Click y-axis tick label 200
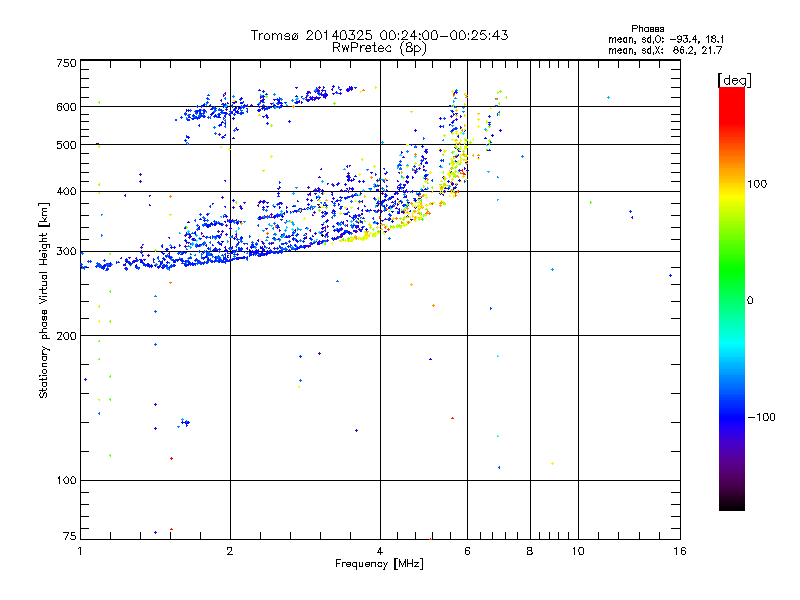800x600 pixels. (x=67, y=336)
